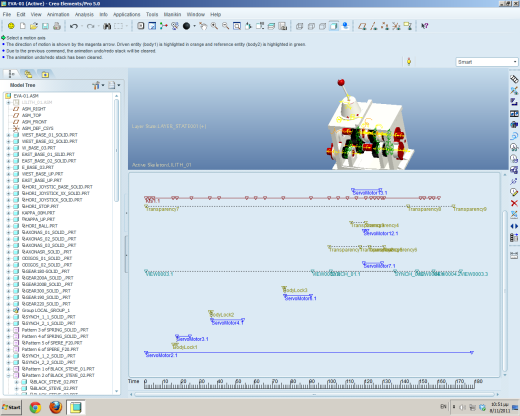
Task: Open the Smart selection filter dropdown
Action: 487,62
